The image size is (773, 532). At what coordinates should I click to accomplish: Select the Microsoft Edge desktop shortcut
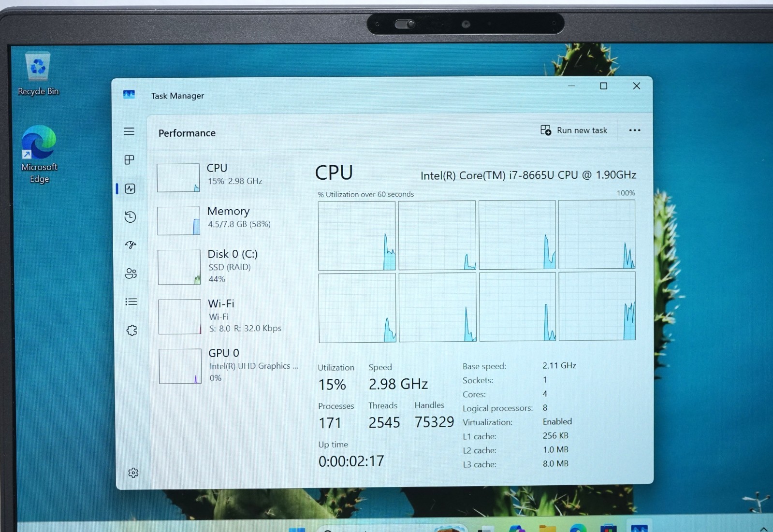click(x=39, y=155)
